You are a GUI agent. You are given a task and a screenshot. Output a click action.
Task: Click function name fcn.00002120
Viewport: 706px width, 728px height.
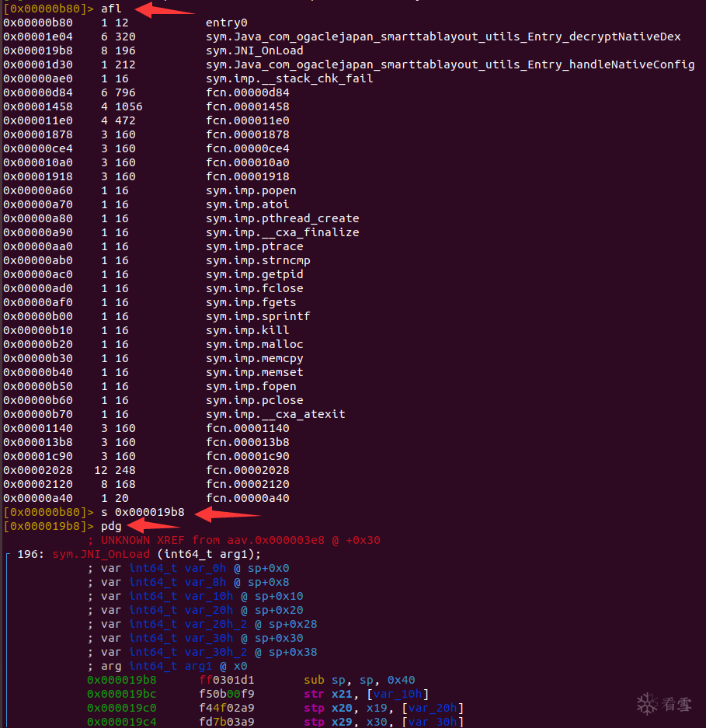coord(248,484)
